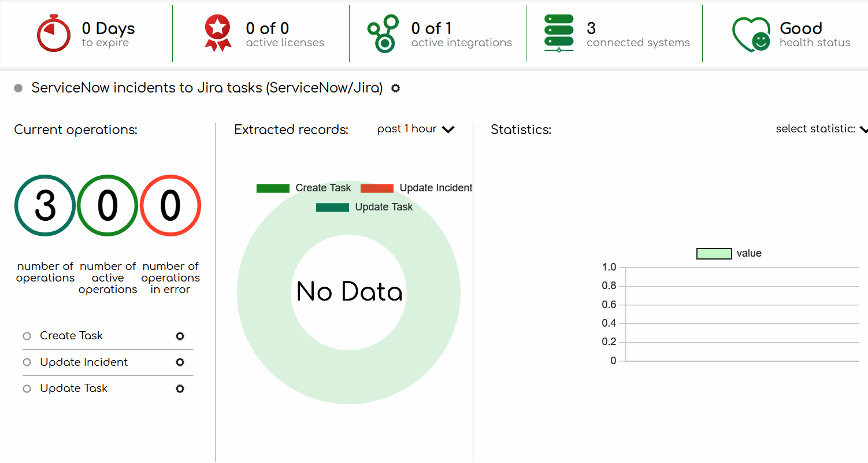Open the Update Incident gear settings

click(x=180, y=362)
